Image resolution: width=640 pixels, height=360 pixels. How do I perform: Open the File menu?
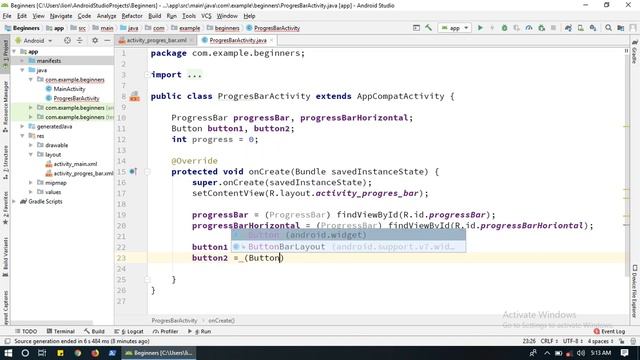pyautogui.click(x=7, y=16)
